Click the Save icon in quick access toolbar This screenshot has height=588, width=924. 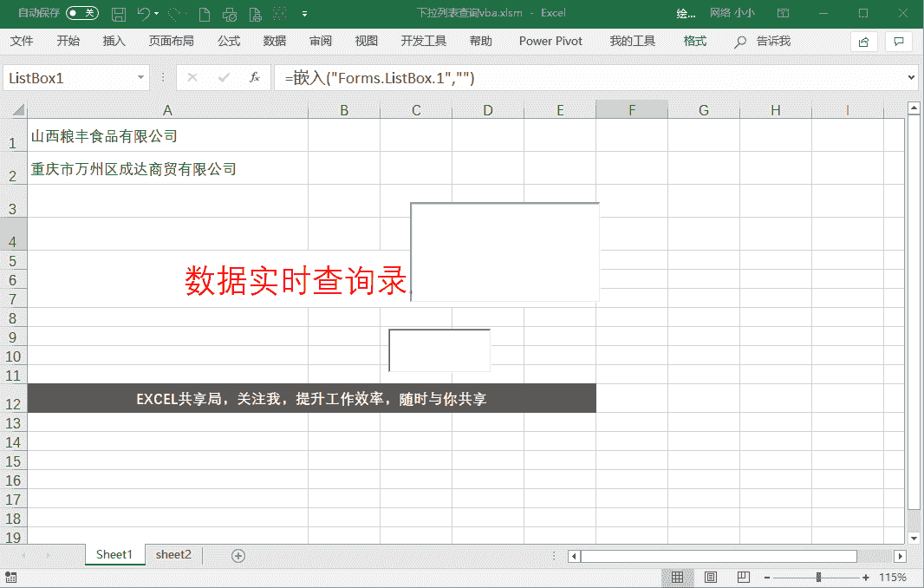[x=119, y=14]
